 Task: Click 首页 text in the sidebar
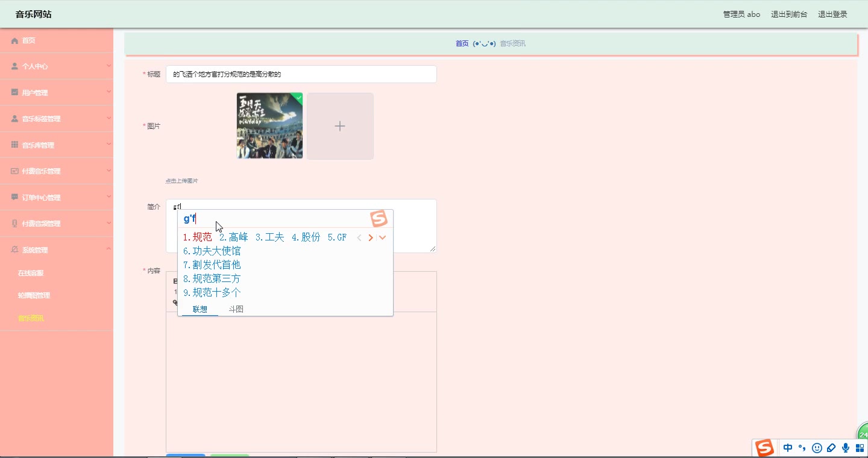click(29, 40)
